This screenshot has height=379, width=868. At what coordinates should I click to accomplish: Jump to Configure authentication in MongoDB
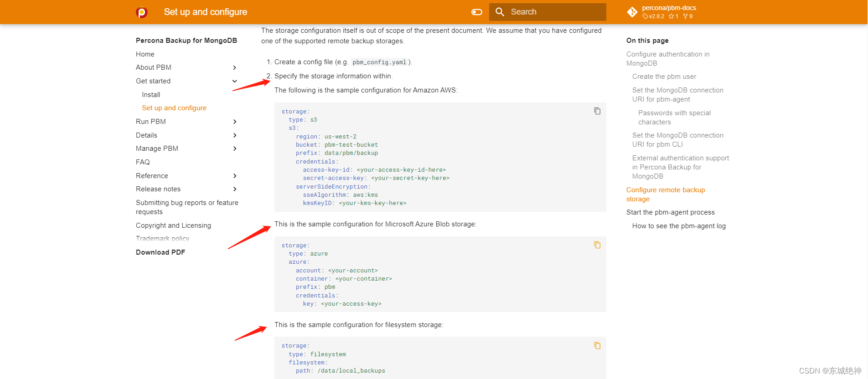click(668, 59)
